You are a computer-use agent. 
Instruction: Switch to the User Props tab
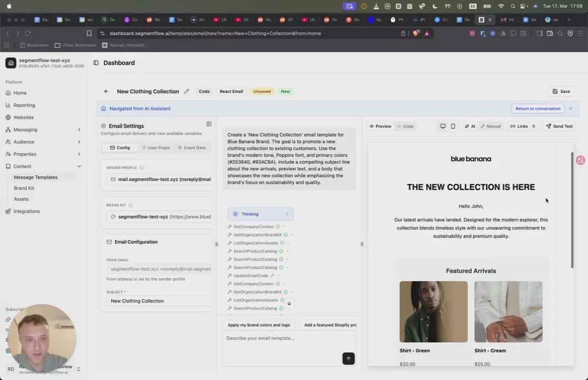(156, 147)
